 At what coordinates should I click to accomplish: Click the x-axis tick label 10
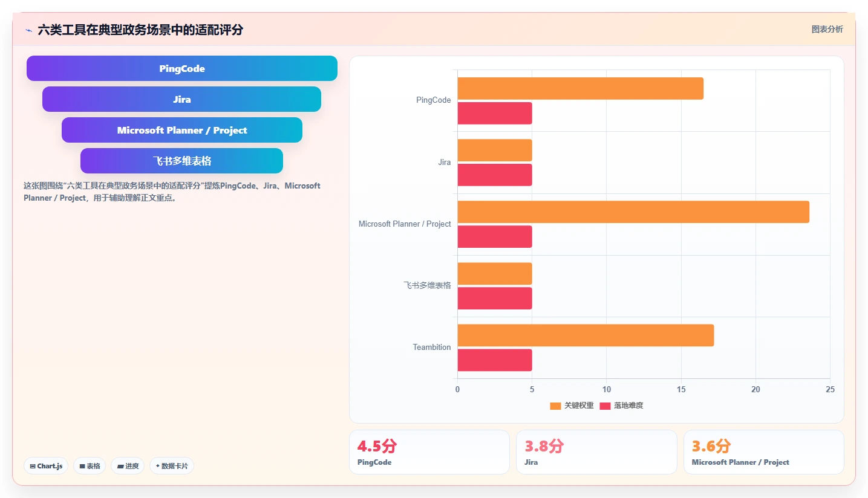coord(607,390)
